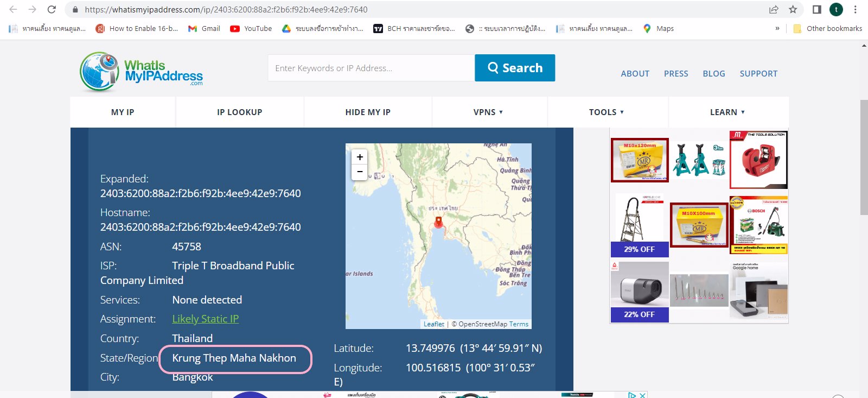Expand the VPNS dropdown menu
The height and width of the screenshot is (398, 868).
(x=488, y=112)
